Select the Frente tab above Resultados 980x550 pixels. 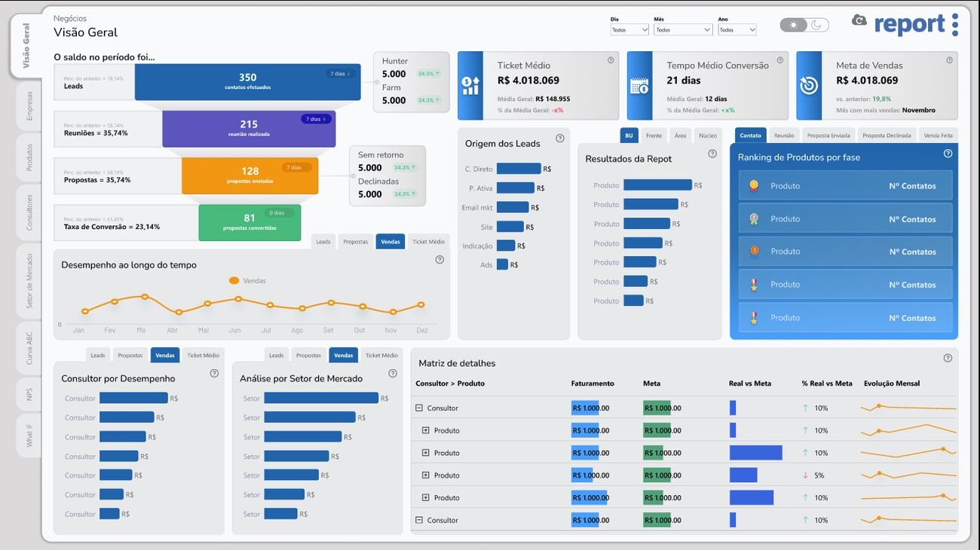click(654, 136)
